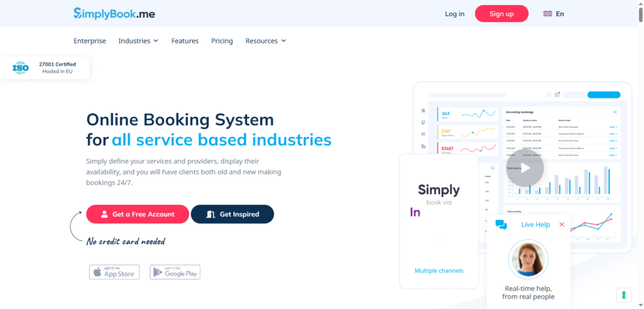Play the dashboard demo video
Image resolution: width=644 pixels, height=309 pixels.
tap(525, 168)
